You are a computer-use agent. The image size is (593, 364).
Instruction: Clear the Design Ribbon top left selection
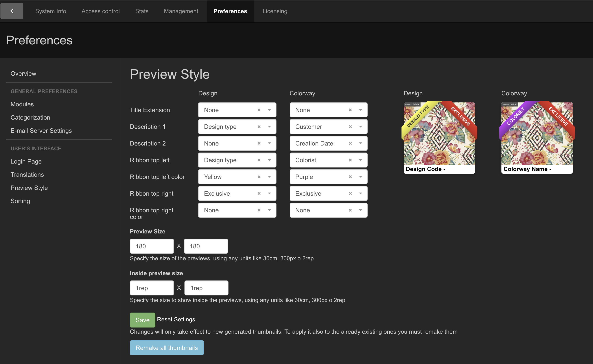259,160
